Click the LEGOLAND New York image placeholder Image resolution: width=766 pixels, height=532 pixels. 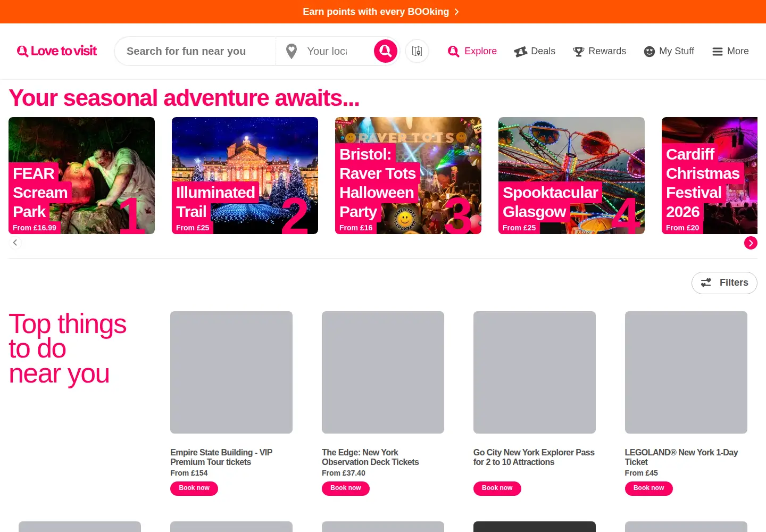[x=686, y=372]
